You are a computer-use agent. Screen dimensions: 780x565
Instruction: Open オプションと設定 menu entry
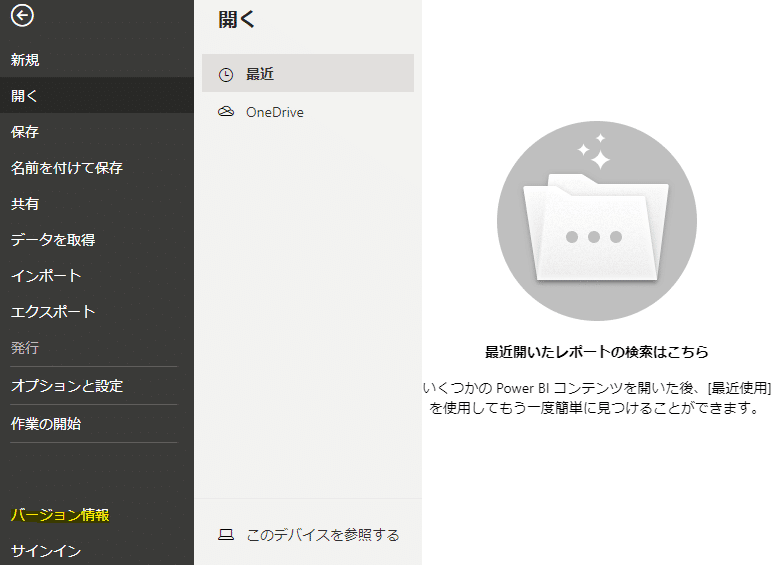(97, 385)
